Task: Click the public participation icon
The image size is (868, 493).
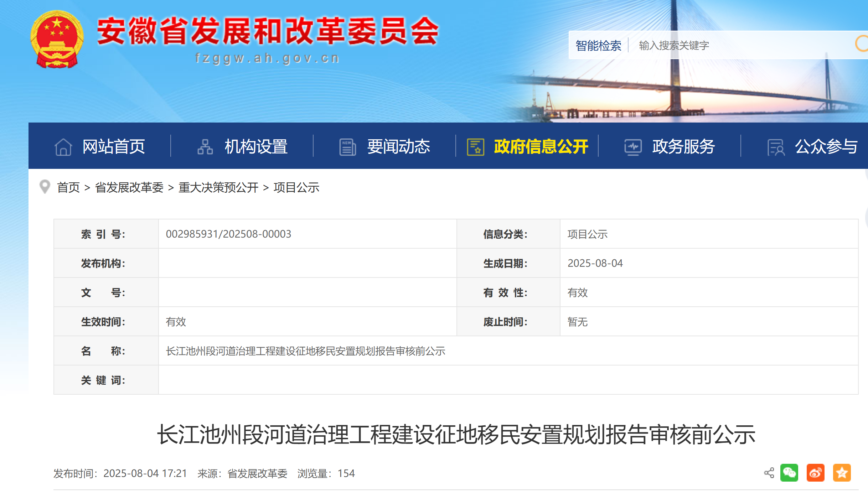Action: coord(776,147)
